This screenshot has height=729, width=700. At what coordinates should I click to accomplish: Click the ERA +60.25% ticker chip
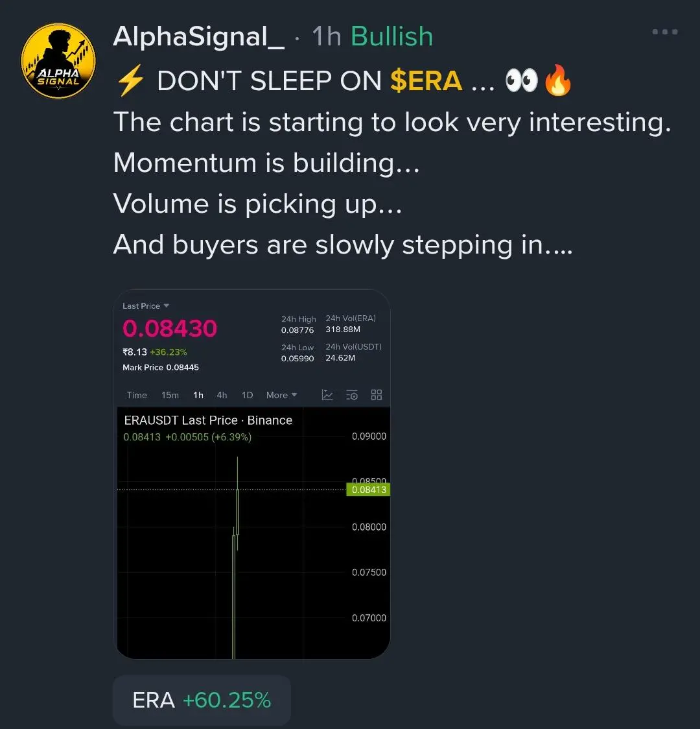click(202, 700)
